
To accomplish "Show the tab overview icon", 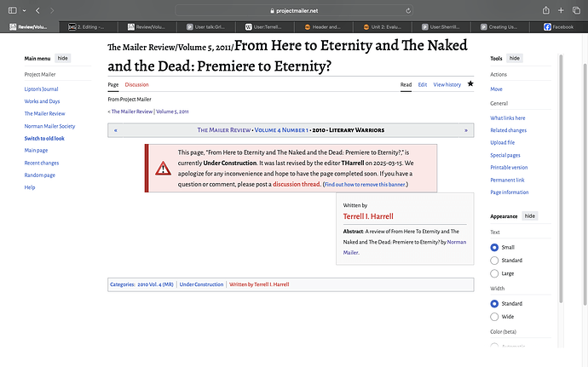I will click(576, 10).
